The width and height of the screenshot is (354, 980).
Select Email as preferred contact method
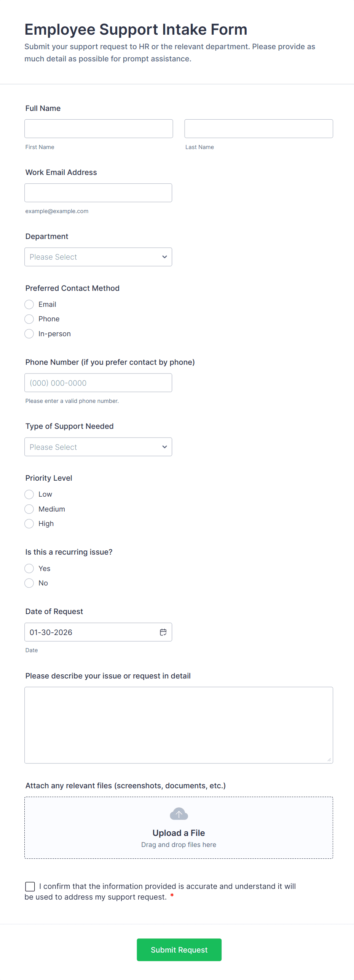coord(29,304)
